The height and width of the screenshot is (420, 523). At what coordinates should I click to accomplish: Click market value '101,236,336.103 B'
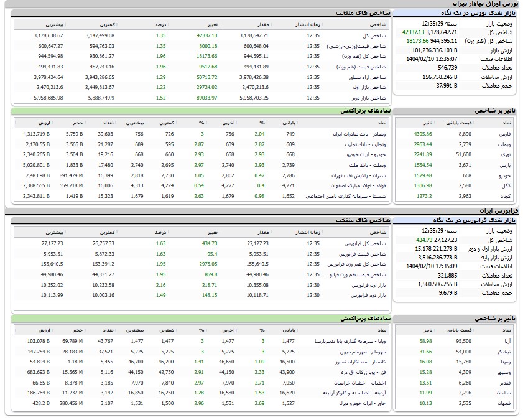pos(435,50)
